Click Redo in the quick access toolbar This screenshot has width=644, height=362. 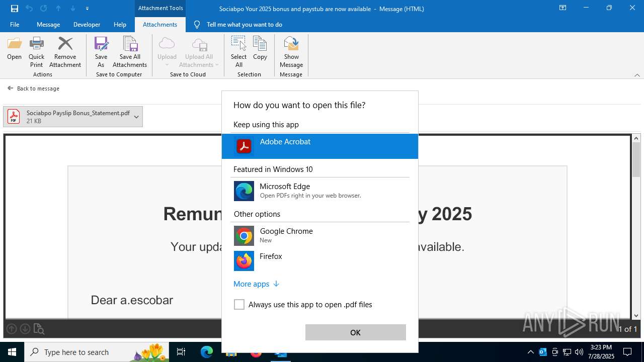(44, 9)
